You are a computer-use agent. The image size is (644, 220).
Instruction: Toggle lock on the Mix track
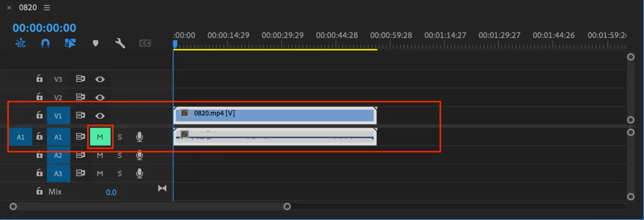pos(39,191)
